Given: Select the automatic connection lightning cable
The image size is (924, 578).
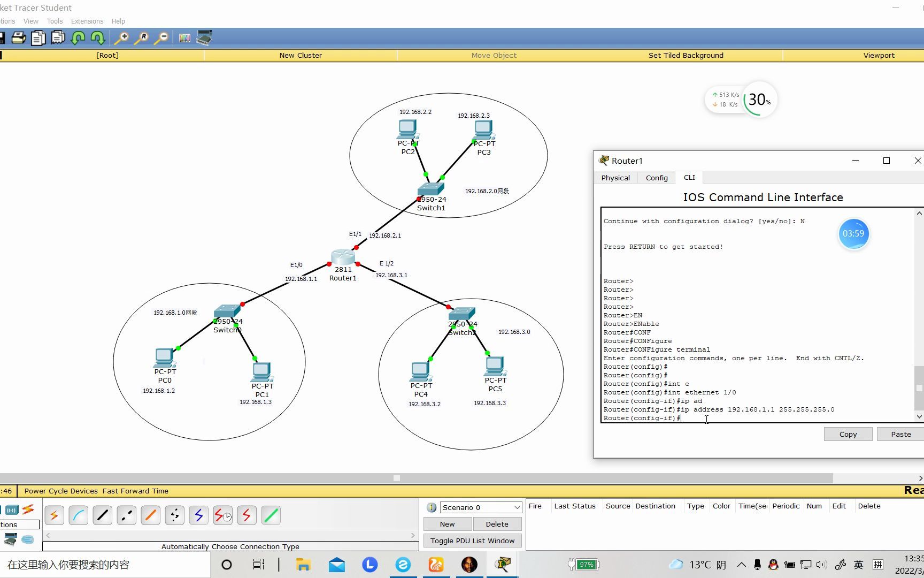Looking at the screenshot, I should pos(55,515).
